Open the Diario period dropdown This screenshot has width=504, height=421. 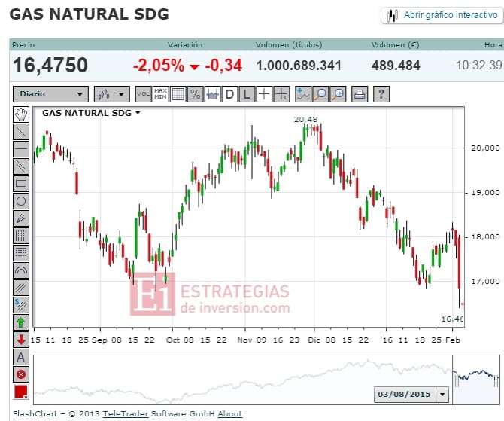tap(51, 94)
